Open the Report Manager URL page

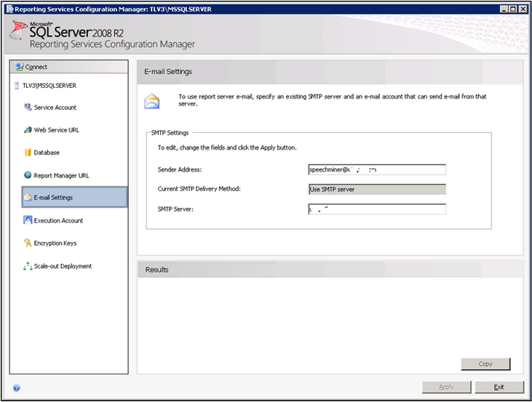[61, 175]
